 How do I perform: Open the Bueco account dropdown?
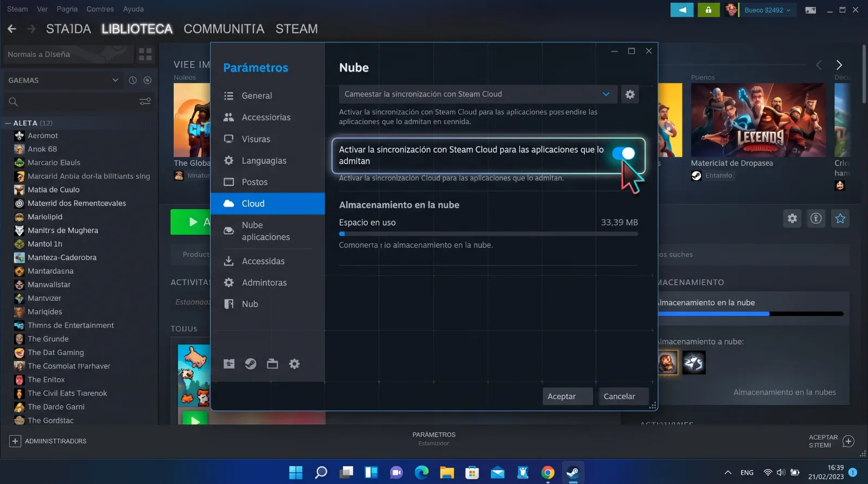coord(767,10)
